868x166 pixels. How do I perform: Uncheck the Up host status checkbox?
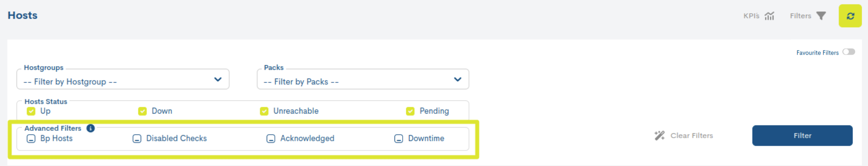tap(31, 111)
